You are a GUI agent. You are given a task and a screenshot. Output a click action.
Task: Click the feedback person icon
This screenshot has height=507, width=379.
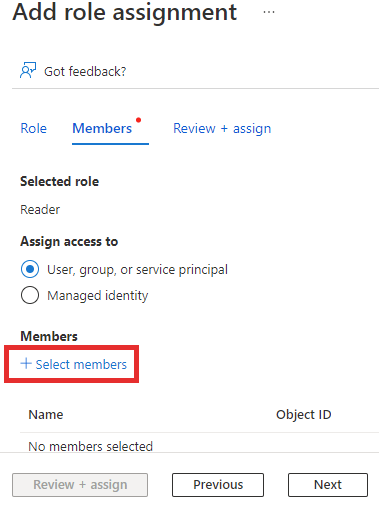click(x=28, y=70)
